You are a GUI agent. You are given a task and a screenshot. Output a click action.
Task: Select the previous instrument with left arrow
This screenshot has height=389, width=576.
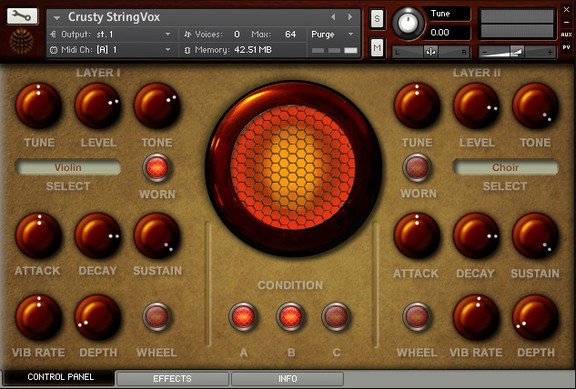tap(333, 17)
